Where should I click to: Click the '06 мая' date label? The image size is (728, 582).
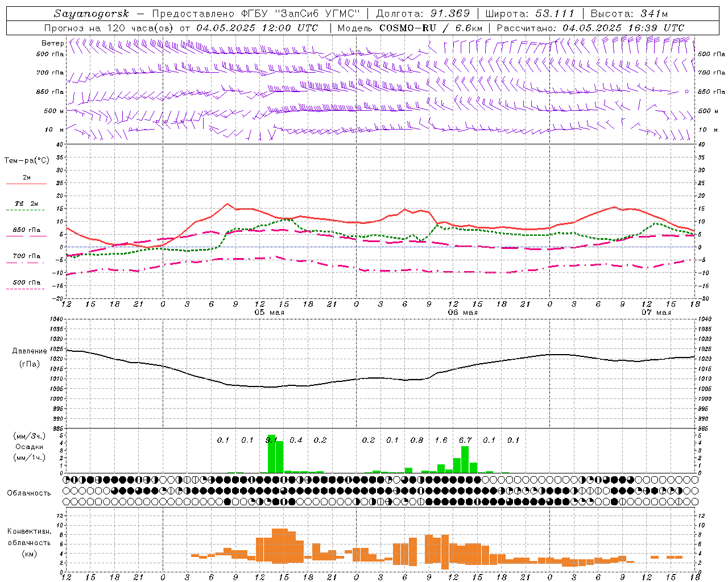point(462,313)
